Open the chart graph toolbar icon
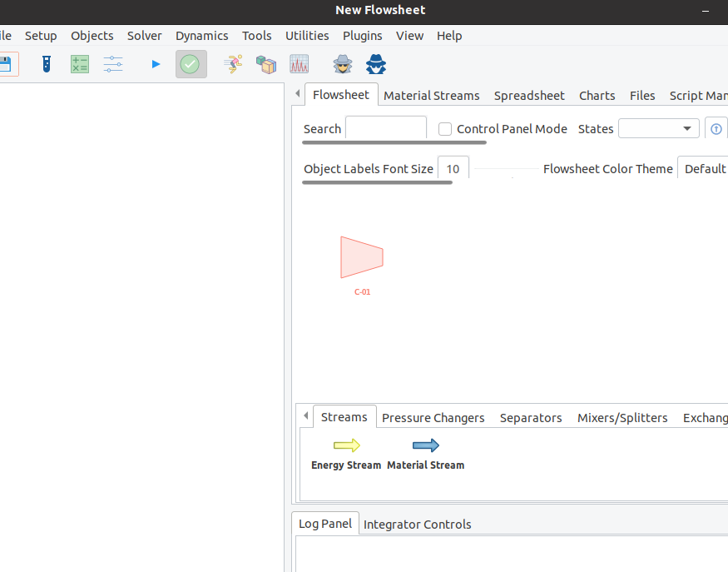 click(299, 64)
